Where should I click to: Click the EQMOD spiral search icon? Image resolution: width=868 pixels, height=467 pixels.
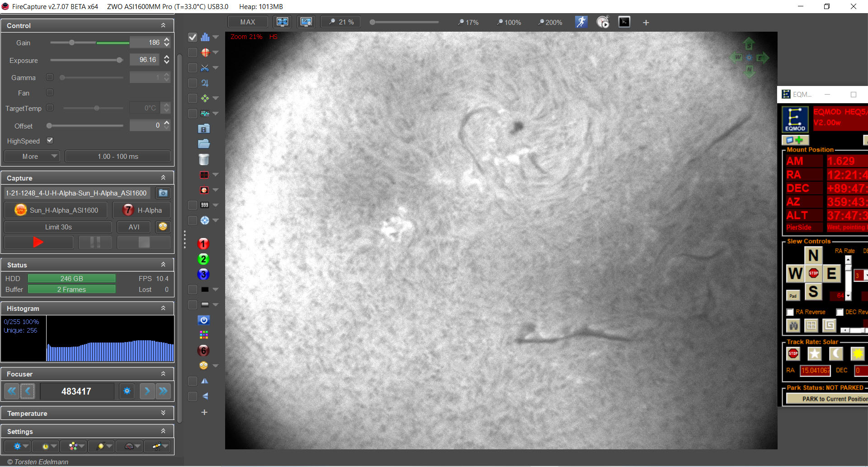tap(829, 325)
